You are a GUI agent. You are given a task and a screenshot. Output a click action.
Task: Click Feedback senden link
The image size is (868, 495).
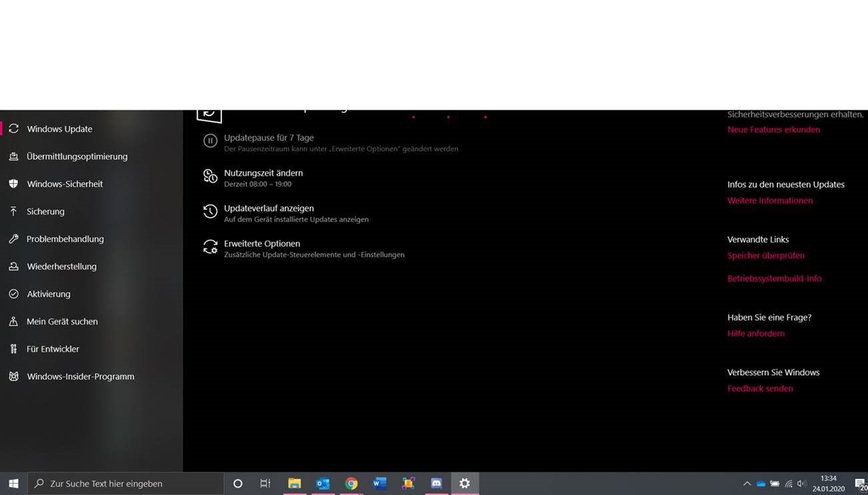point(760,388)
